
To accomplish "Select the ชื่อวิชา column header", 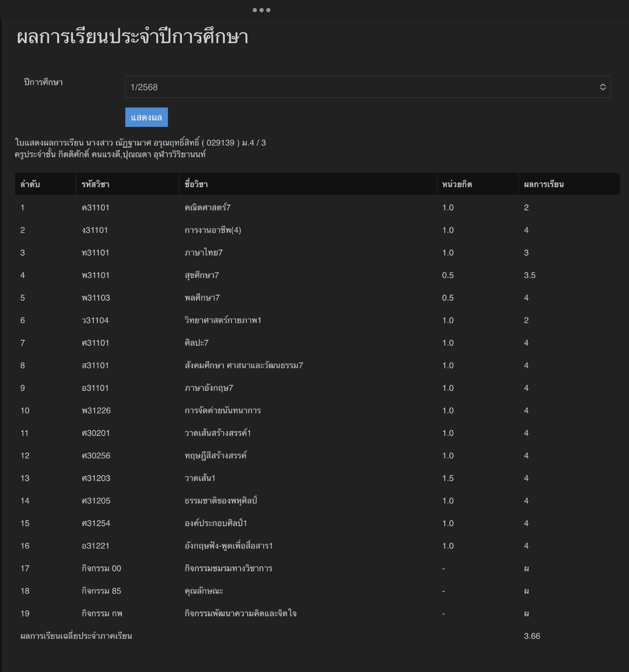I will coord(196,184).
